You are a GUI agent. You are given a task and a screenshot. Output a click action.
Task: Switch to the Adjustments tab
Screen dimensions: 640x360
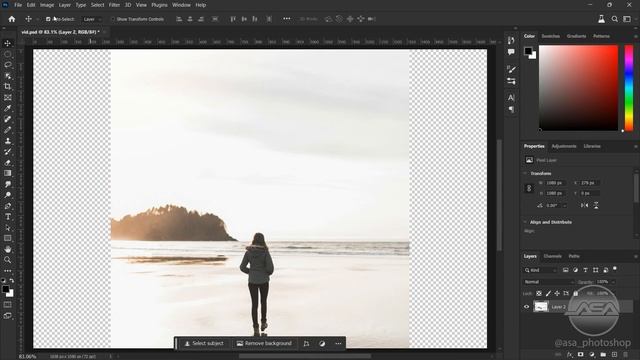pyautogui.click(x=564, y=146)
